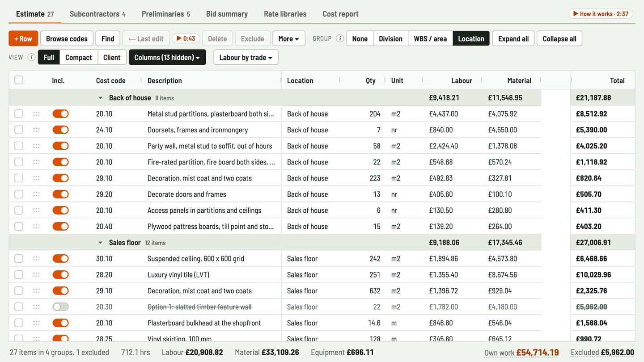
Task: Click the Browse codes button
Action: click(x=67, y=38)
